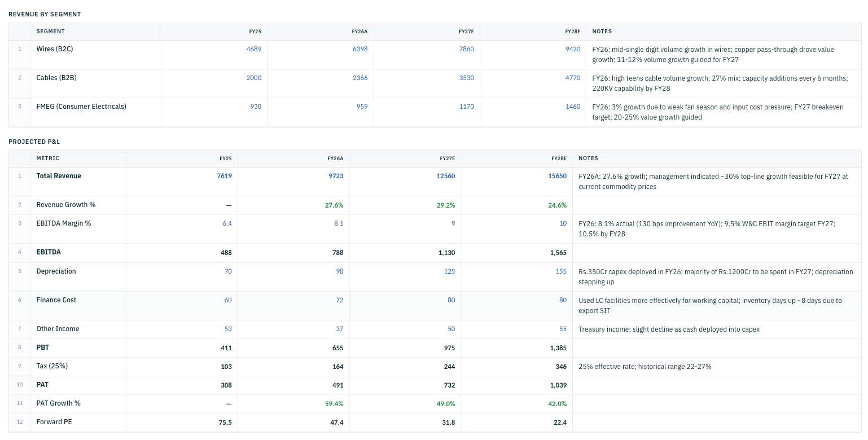Select the Total Revenue row label

[x=59, y=176]
